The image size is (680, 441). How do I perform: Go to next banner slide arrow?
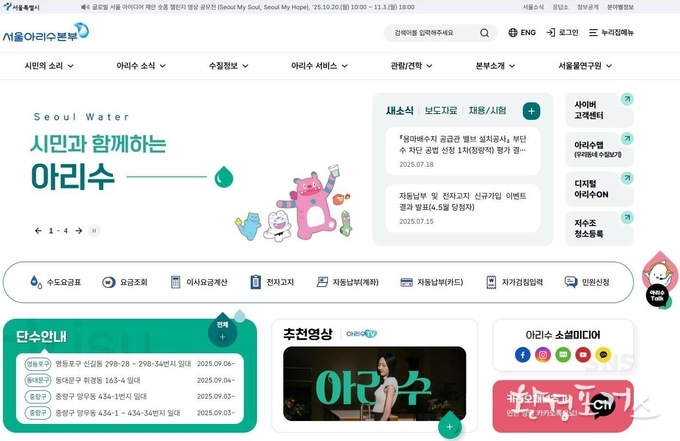pyautogui.click(x=78, y=231)
